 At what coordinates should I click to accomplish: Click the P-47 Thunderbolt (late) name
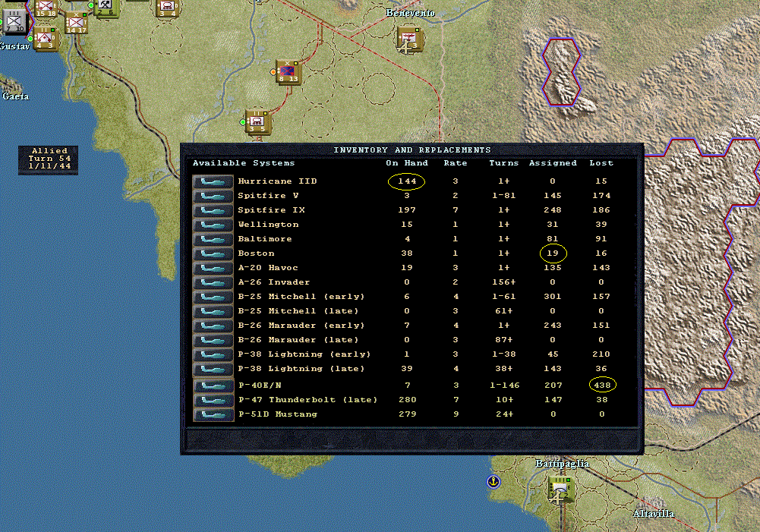(x=307, y=400)
